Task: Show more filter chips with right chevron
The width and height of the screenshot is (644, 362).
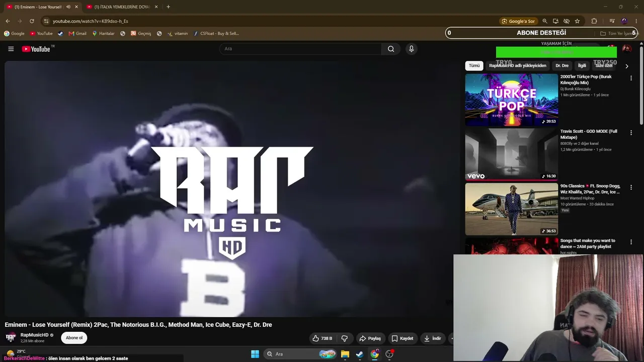Action: [626, 66]
